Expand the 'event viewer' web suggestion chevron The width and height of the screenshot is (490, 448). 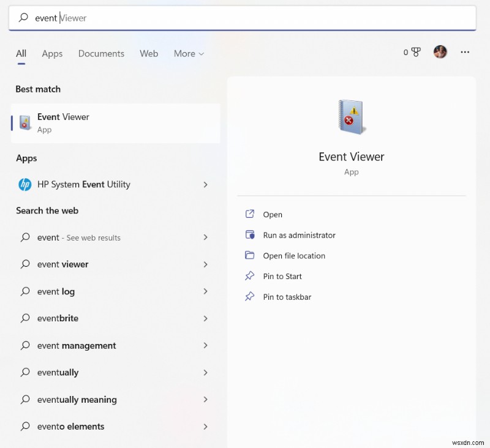tap(205, 264)
